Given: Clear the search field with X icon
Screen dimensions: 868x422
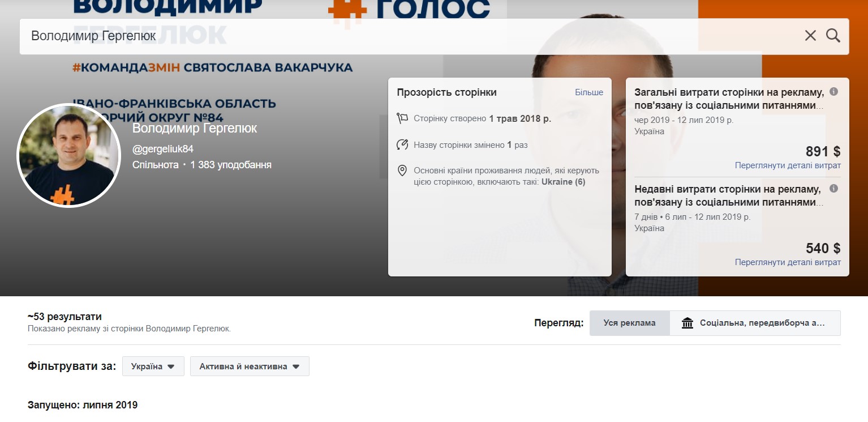Looking at the screenshot, I should (x=810, y=36).
